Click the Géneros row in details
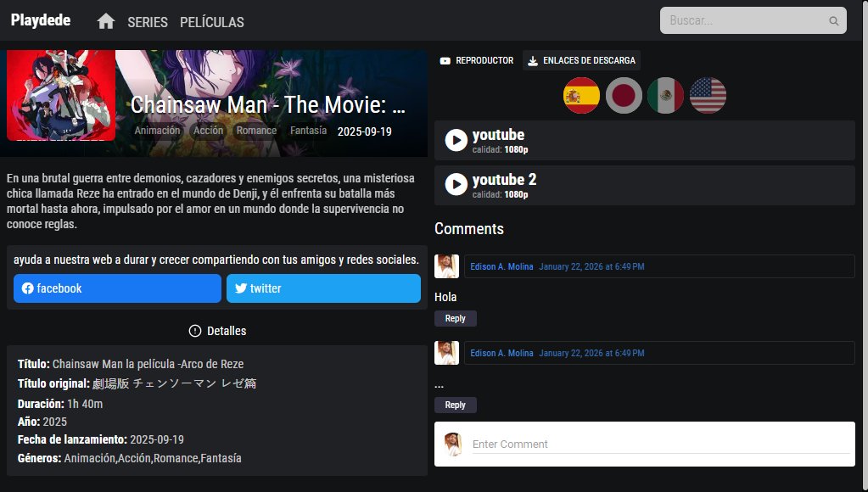The image size is (868, 492). coord(130,458)
